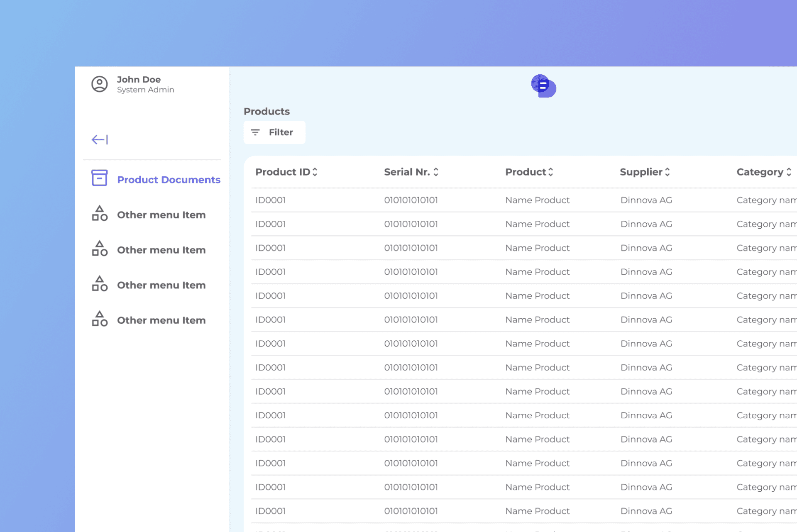The width and height of the screenshot is (797, 532).
Task: Click the fourth Other menu Item shapes icon
Action: tap(99, 320)
